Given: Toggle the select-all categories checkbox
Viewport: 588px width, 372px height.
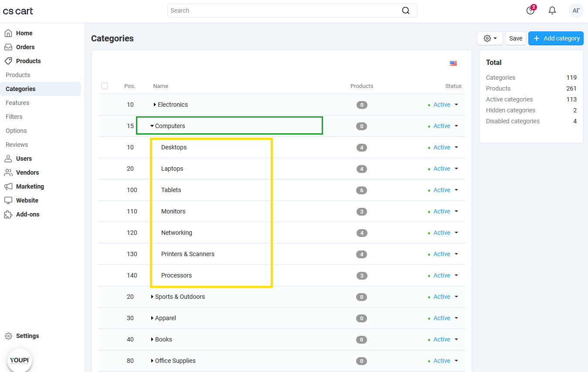Looking at the screenshot, I should pyautogui.click(x=105, y=86).
